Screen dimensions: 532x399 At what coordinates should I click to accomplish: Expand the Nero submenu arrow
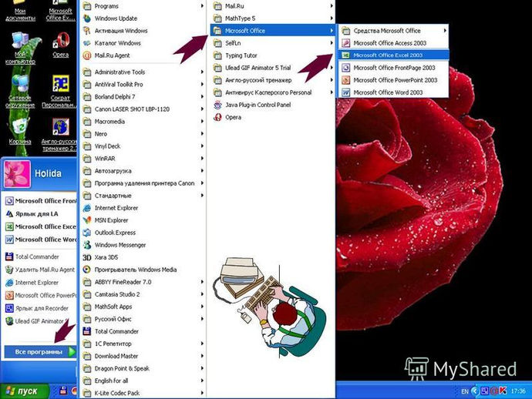pyautogui.click(x=202, y=133)
